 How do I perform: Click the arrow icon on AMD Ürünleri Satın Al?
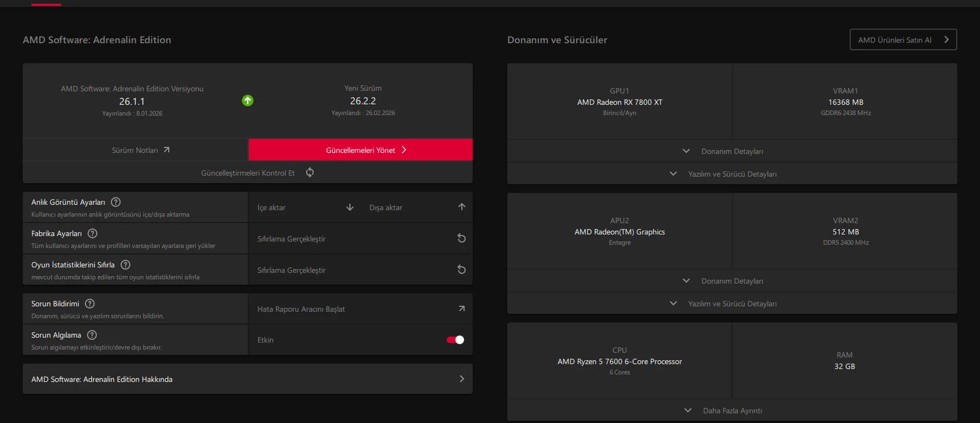[946, 39]
